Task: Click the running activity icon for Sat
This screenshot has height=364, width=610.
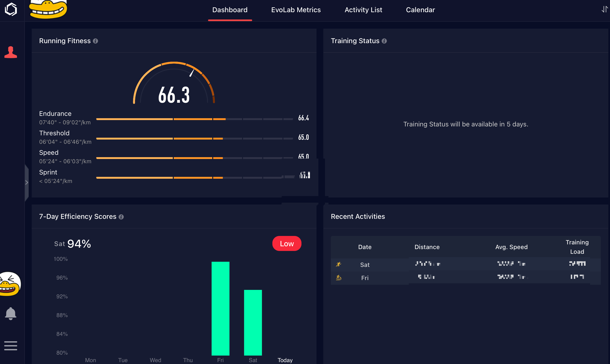Action: coord(339,264)
